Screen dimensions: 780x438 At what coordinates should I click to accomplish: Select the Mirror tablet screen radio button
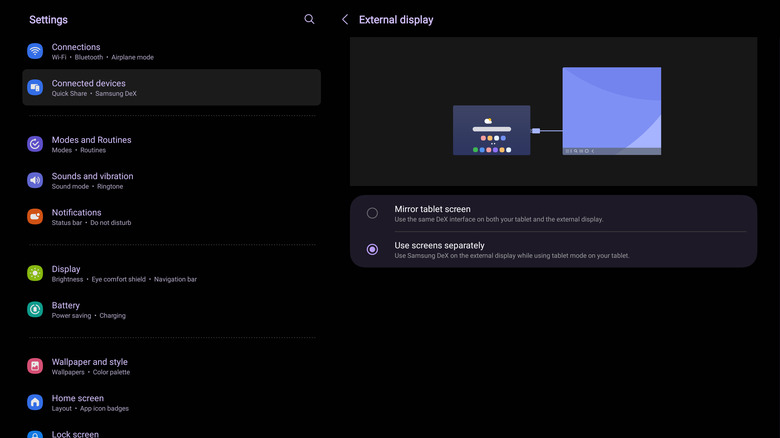tap(372, 213)
